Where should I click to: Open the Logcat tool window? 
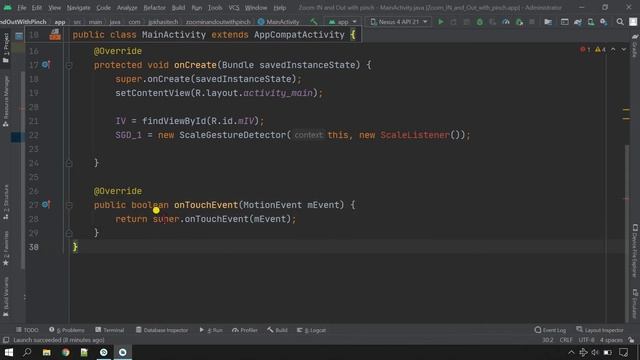click(x=311, y=330)
